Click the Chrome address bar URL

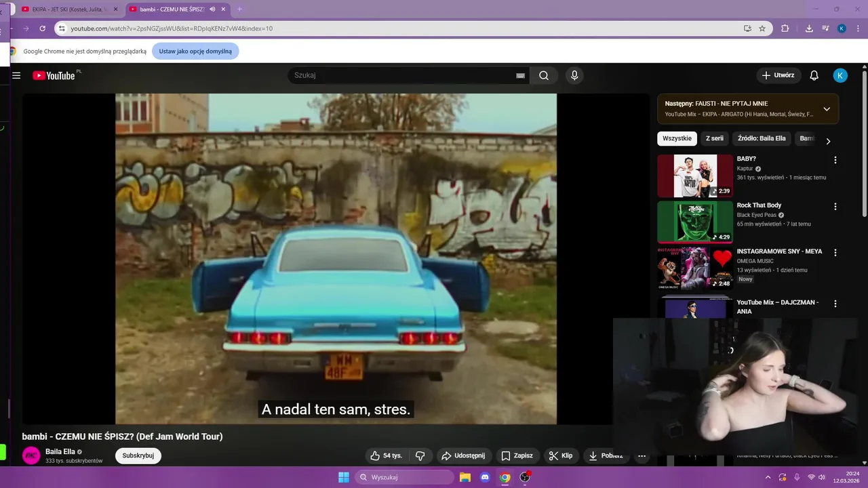point(172,28)
